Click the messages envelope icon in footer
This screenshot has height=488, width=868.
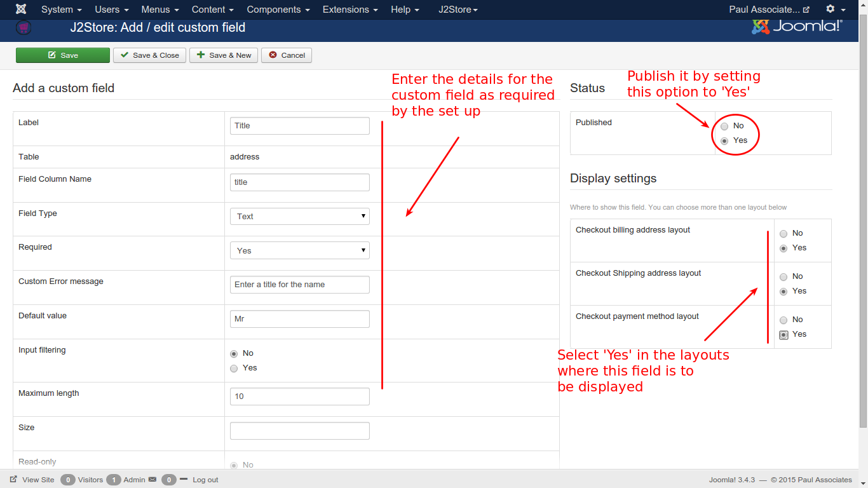(x=153, y=480)
